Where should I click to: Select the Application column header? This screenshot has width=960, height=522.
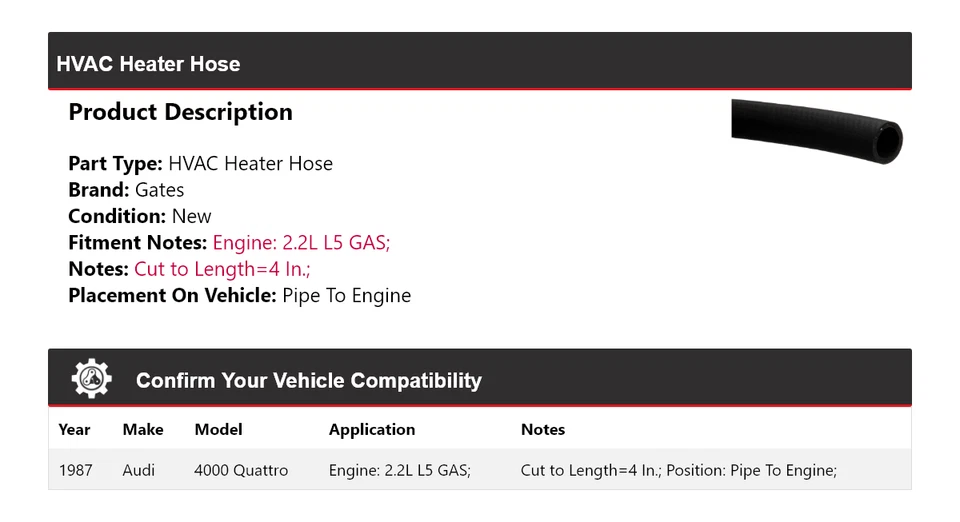pyautogui.click(x=372, y=430)
